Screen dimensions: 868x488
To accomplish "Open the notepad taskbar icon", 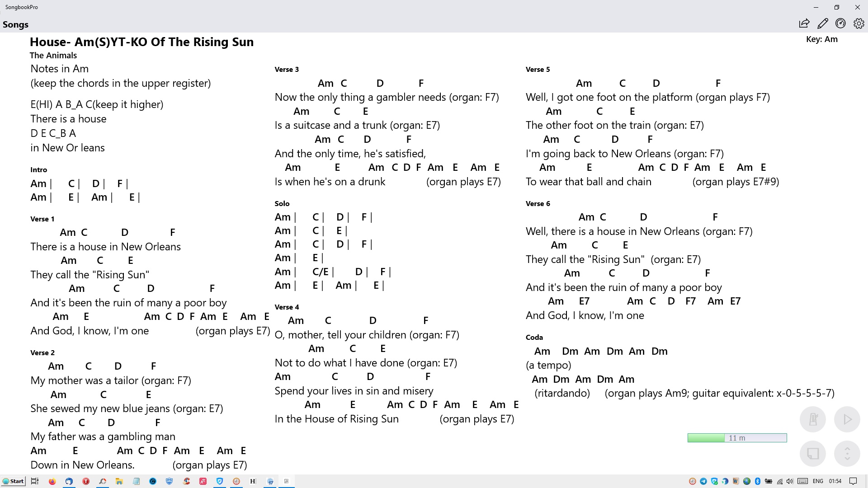I will coord(136,481).
